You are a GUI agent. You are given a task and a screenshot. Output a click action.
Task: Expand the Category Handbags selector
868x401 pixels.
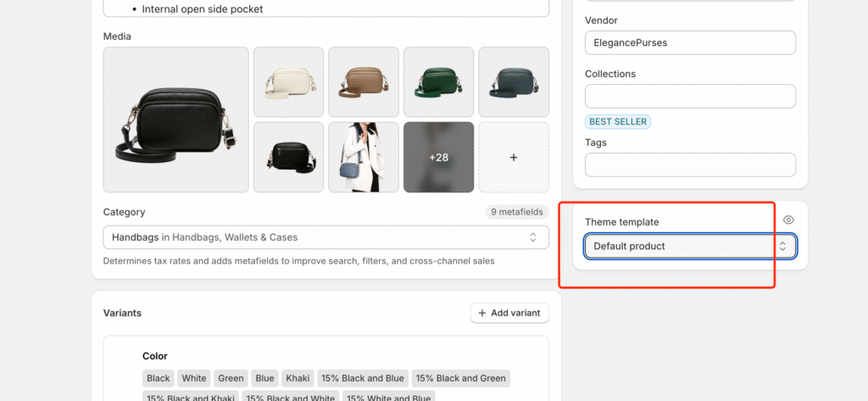click(326, 237)
